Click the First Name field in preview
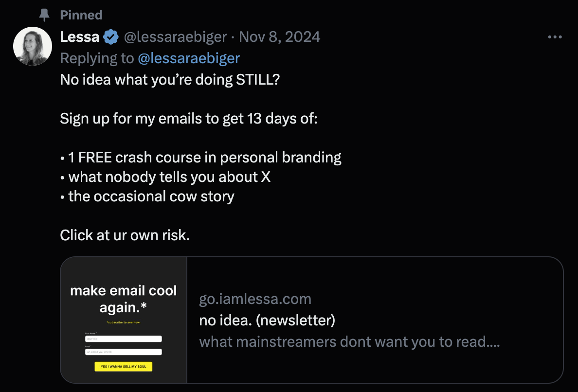Viewport: 578px width, 392px height. coord(124,339)
